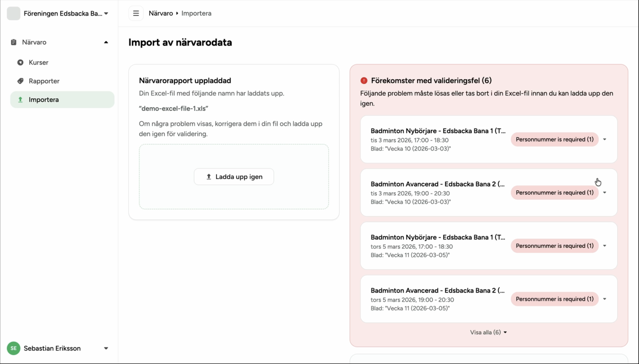
Task: Open Kurser in the sidebar
Action: (62, 63)
